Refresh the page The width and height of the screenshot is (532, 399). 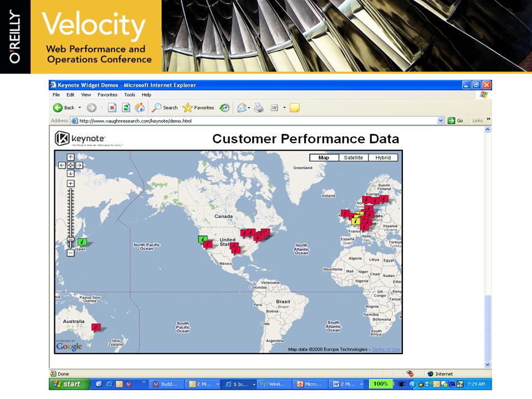126,108
